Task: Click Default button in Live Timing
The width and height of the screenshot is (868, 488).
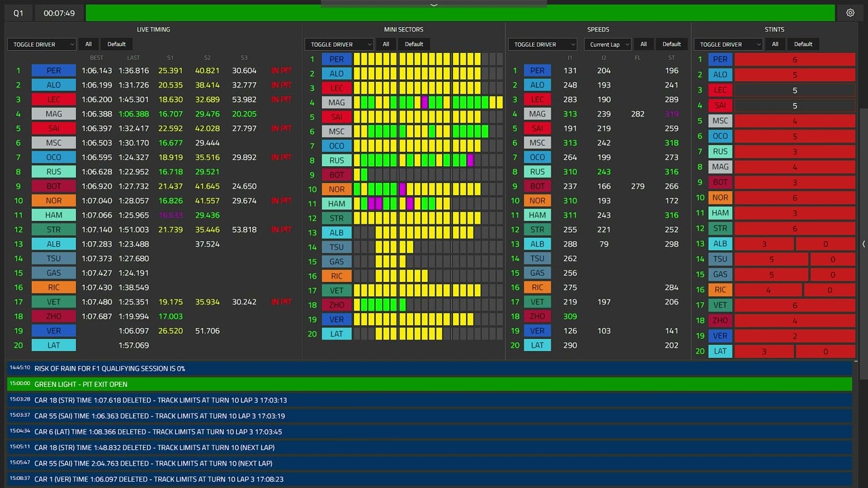Action: pyautogui.click(x=117, y=44)
